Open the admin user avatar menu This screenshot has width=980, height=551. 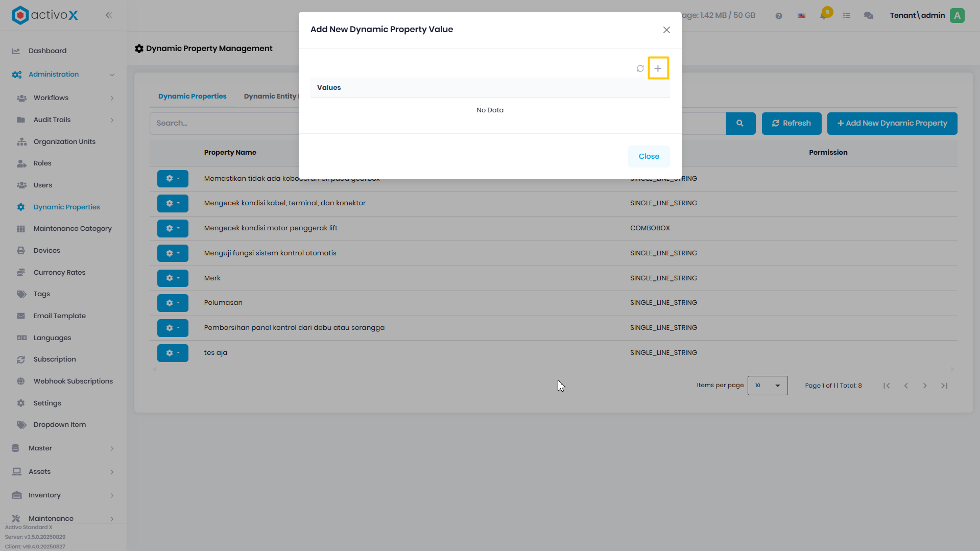tap(957, 15)
